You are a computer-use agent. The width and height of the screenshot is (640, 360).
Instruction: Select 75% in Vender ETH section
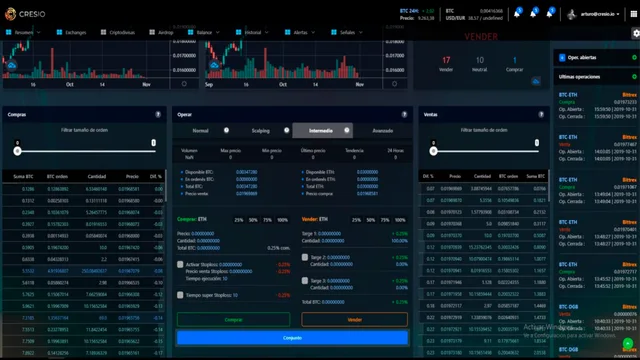[385, 220]
